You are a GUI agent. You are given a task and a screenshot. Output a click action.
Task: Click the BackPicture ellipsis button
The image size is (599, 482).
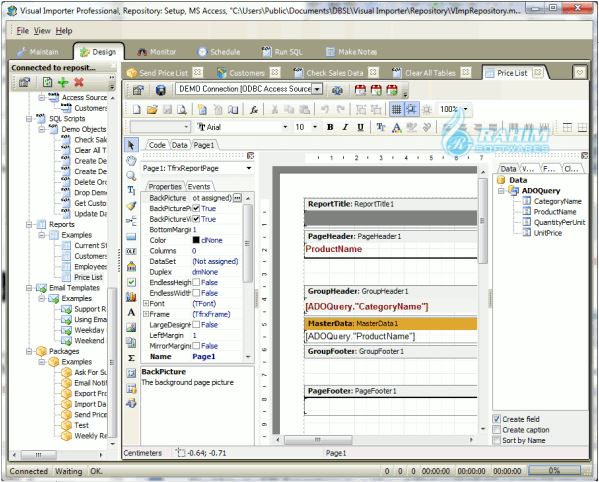237,197
